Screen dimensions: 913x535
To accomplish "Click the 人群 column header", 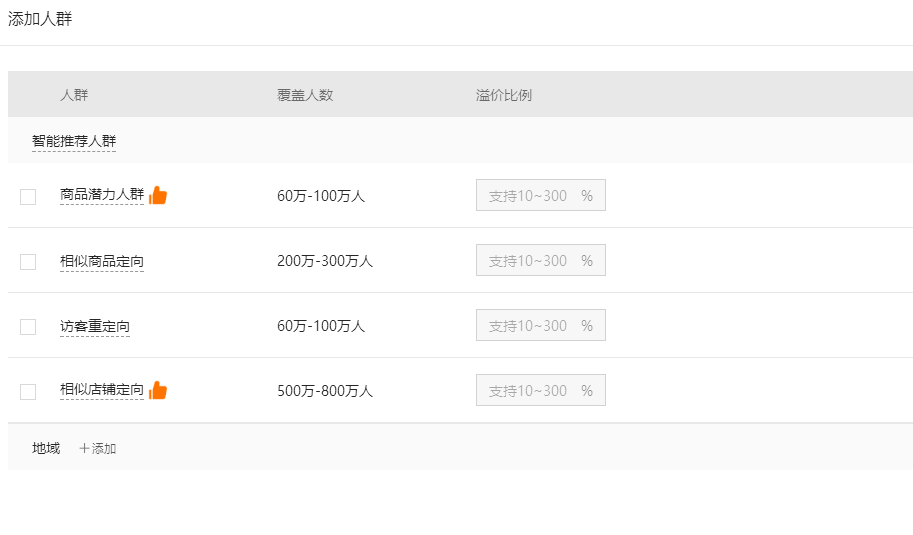I will tap(74, 95).
